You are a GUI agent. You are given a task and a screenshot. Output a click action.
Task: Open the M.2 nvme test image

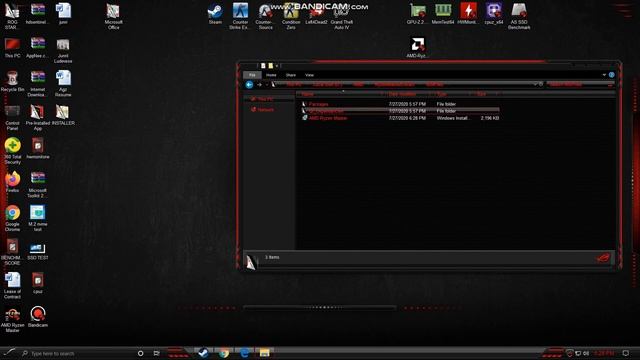(38, 218)
